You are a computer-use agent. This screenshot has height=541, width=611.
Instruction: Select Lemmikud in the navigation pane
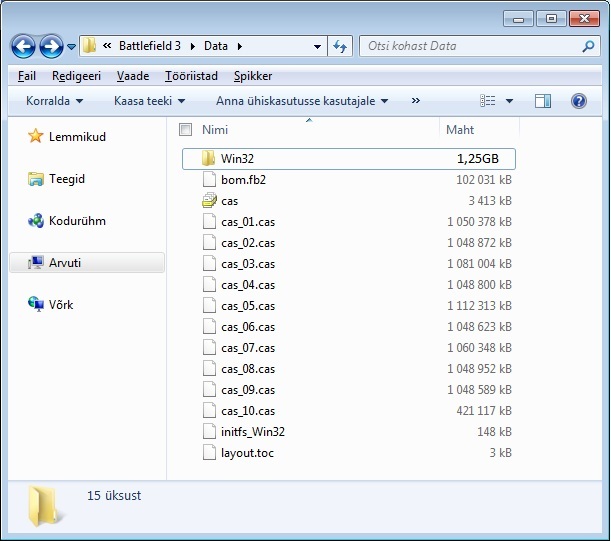tap(77, 137)
